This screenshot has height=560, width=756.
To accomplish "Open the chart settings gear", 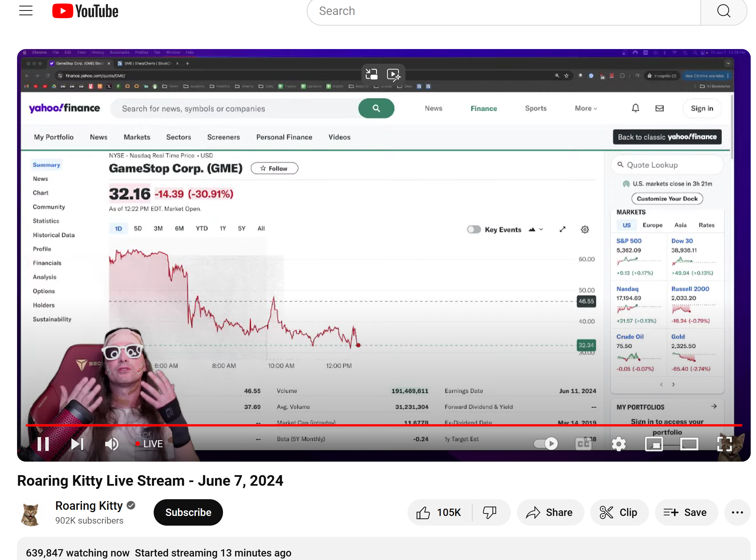I will (585, 230).
